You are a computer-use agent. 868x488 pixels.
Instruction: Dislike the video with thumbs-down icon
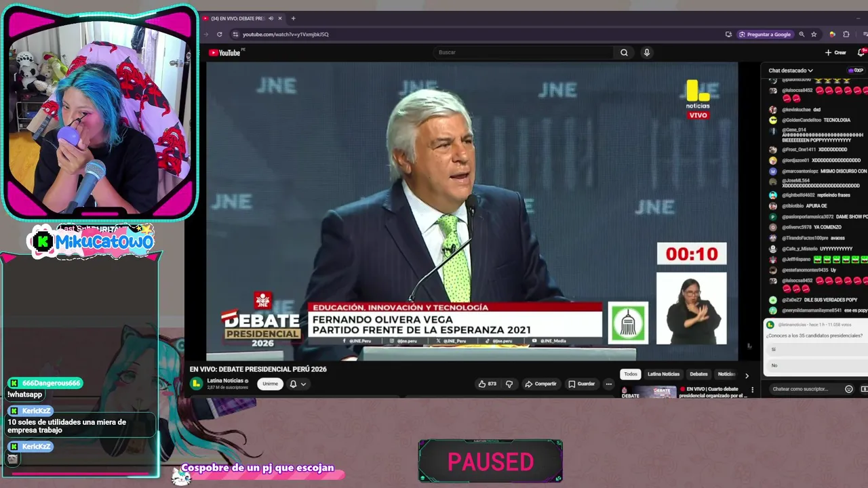(509, 384)
